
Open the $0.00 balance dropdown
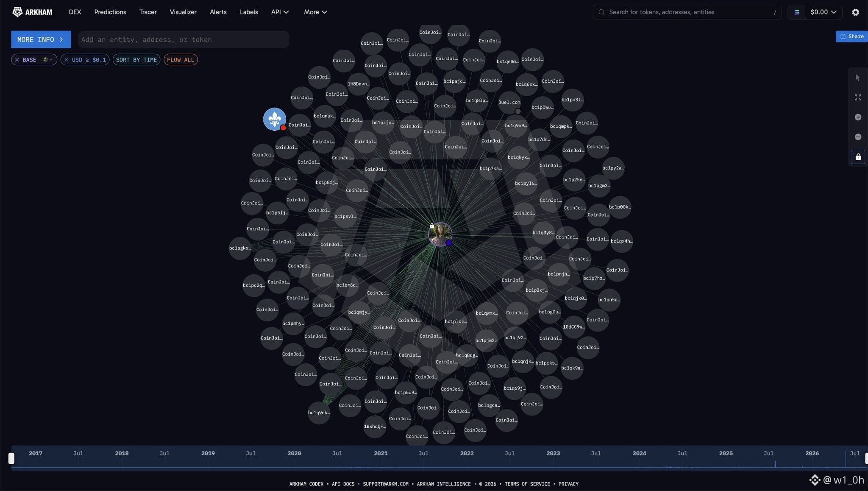(x=823, y=12)
